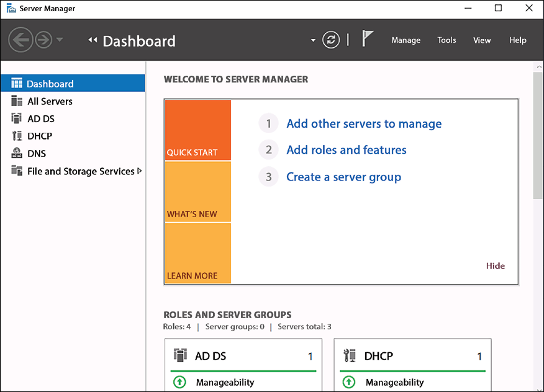Open the DHCP role tile title
Image resolution: width=544 pixels, height=392 pixels.
(379, 356)
